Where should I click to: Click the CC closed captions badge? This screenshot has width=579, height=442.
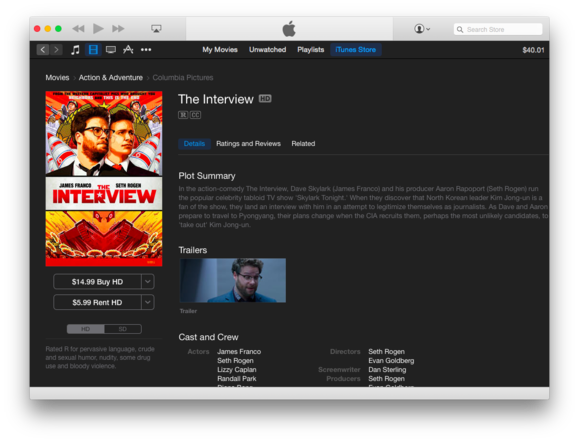coord(195,115)
